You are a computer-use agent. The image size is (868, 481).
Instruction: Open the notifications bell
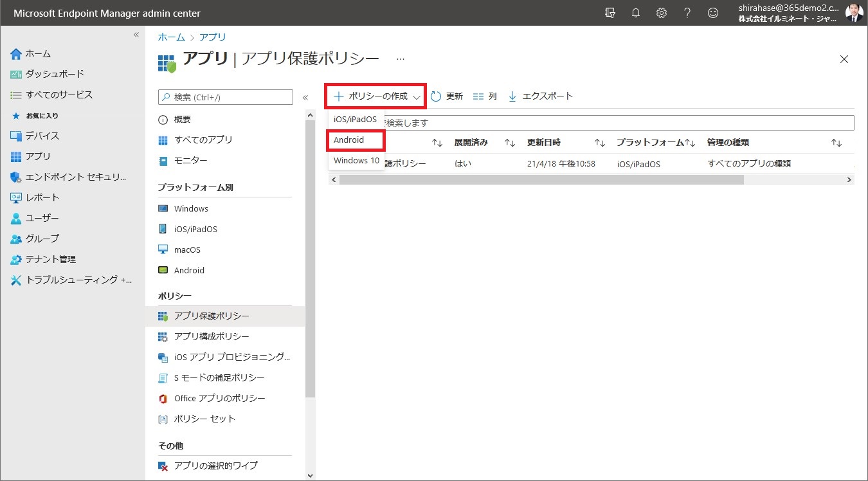point(636,13)
